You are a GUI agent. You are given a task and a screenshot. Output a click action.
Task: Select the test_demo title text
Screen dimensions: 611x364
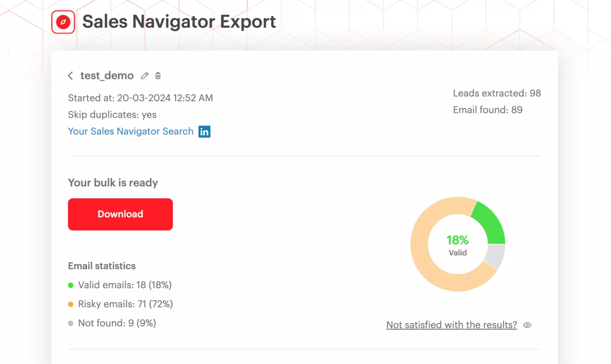107,76
